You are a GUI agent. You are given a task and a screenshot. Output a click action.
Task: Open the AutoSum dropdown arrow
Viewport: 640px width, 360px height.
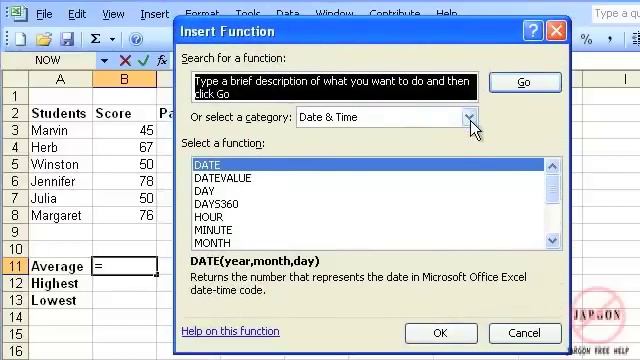click(x=112, y=40)
